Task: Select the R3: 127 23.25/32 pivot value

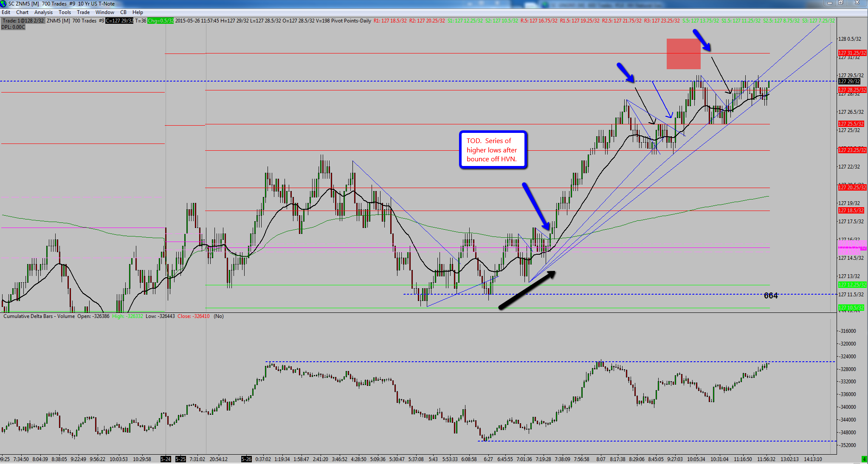Action: [662, 21]
